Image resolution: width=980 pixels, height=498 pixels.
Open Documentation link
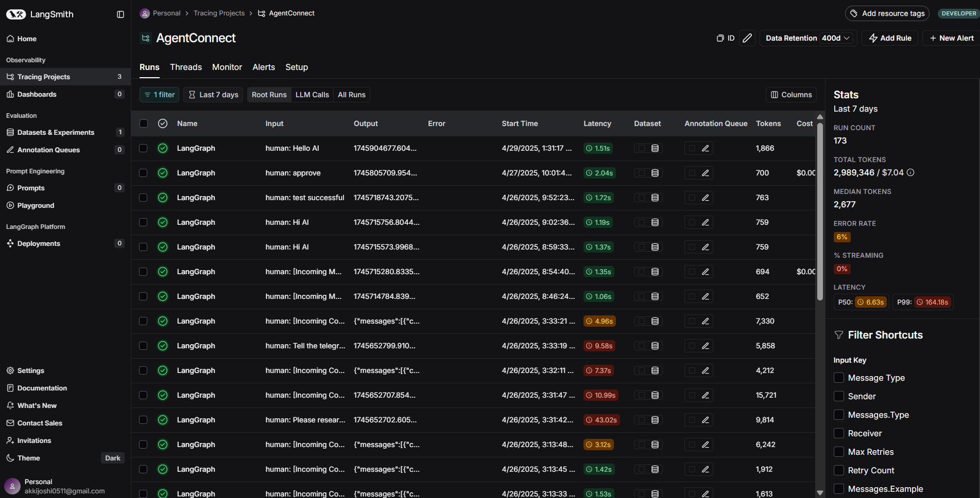[65, 388]
